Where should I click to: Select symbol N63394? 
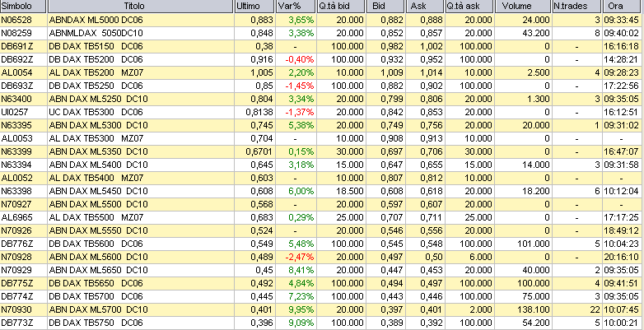pyautogui.click(x=16, y=165)
